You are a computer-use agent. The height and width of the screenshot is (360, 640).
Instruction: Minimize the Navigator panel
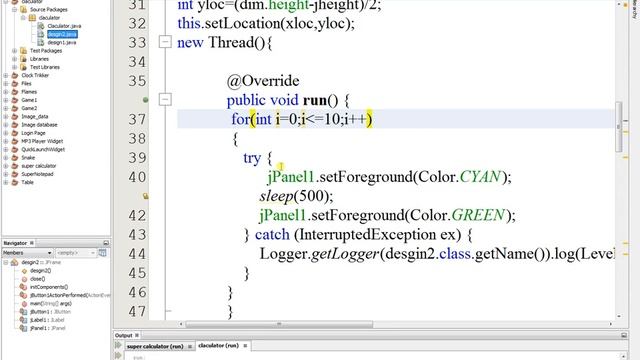tap(106, 243)
